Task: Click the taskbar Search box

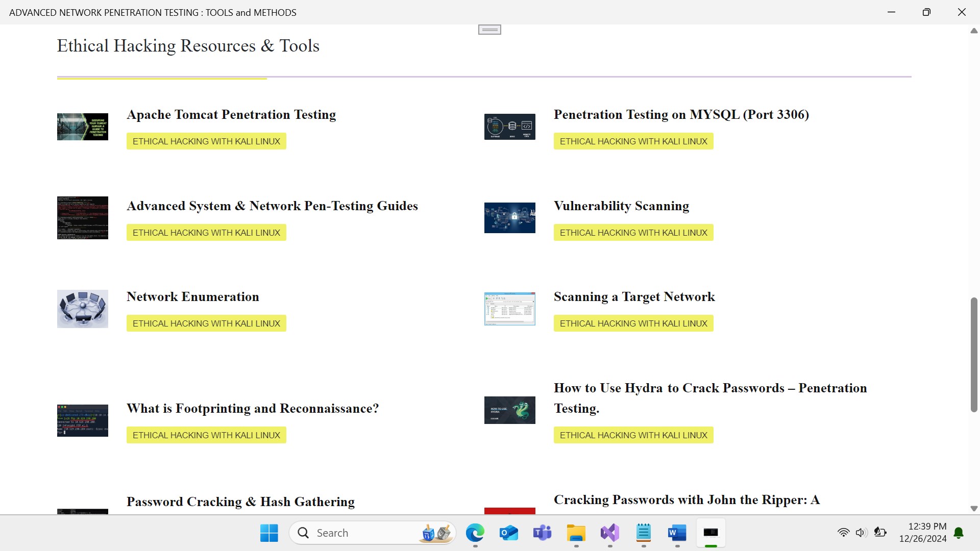Action: click(x=373, y=533)
